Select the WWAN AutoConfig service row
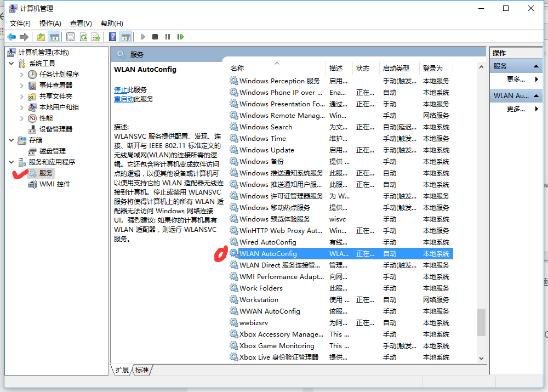548x392 pixels. coord(341,311)
